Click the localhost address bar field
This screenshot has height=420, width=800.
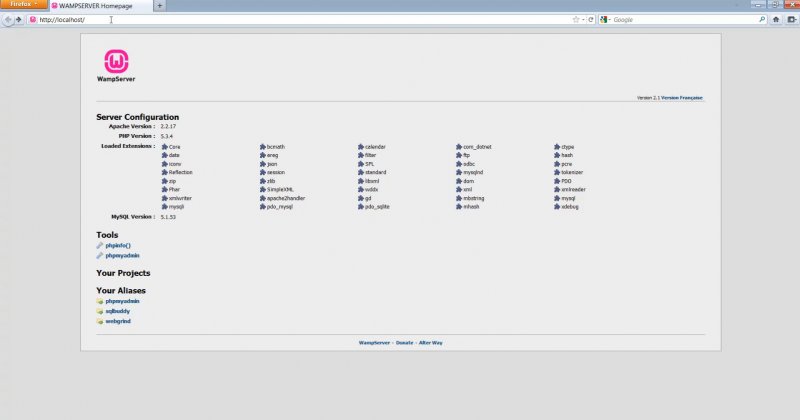300,19
